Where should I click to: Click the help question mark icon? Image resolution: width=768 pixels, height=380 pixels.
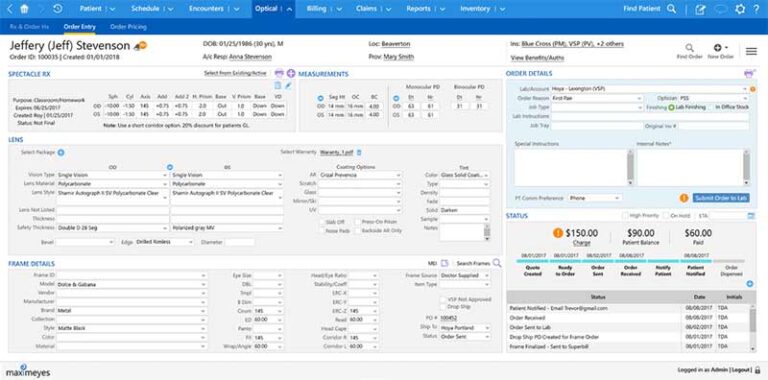tap(756, 9)
